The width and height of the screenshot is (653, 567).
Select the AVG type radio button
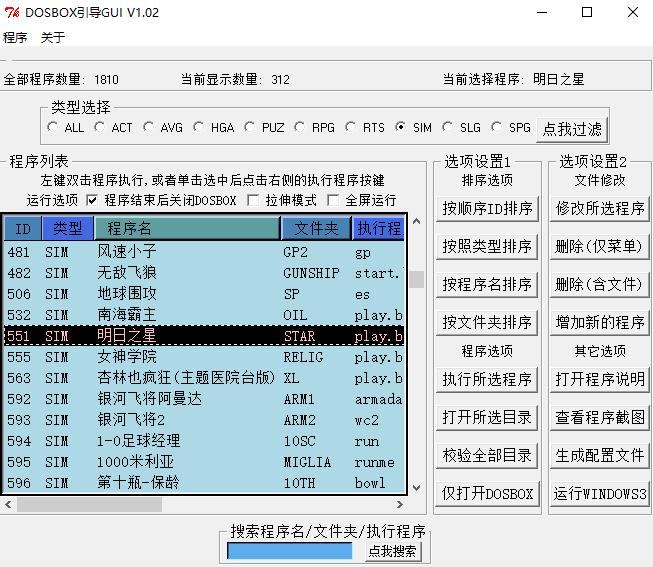coord(148,127)
